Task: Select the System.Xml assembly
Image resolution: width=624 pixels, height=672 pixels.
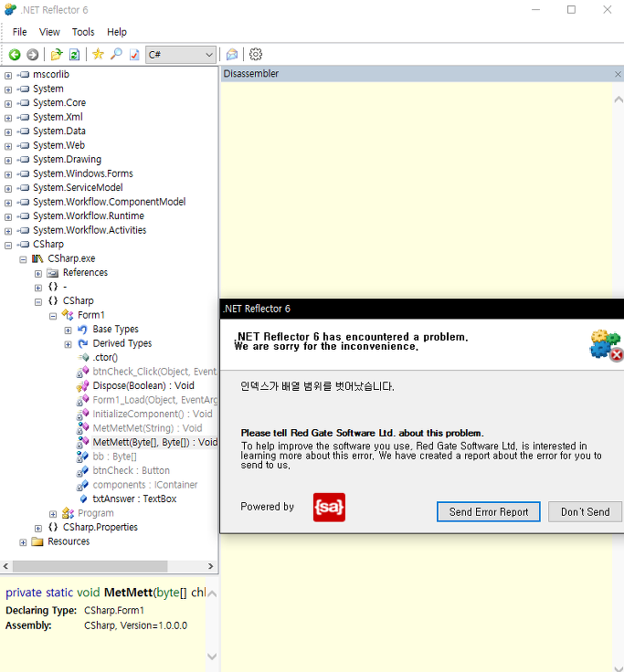Action: [58, 117]
